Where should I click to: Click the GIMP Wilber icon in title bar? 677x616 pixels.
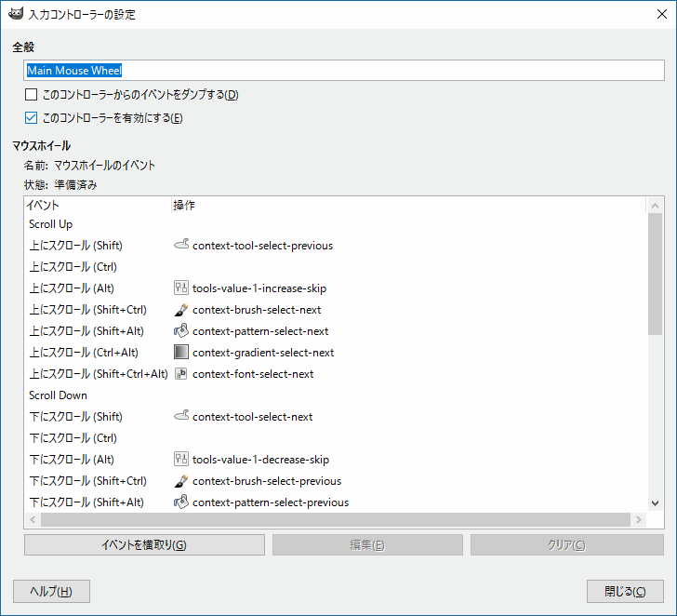(16, 14)
